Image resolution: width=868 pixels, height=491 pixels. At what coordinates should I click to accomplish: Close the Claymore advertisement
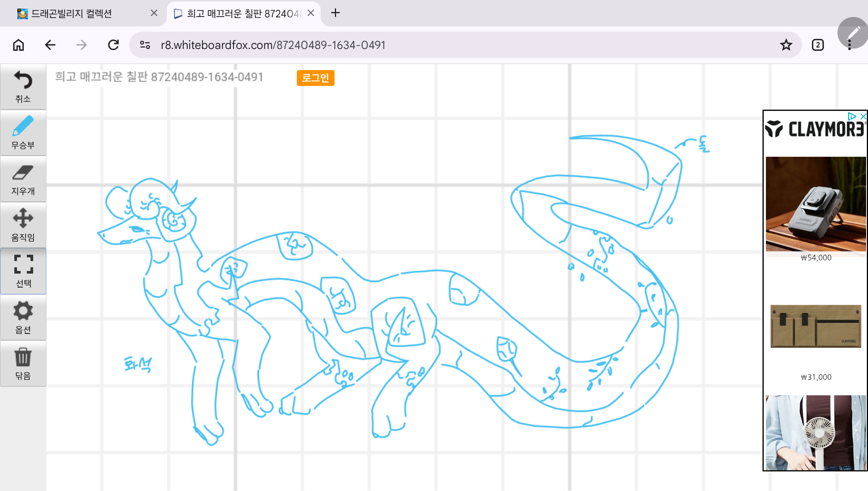click(863, 116)
